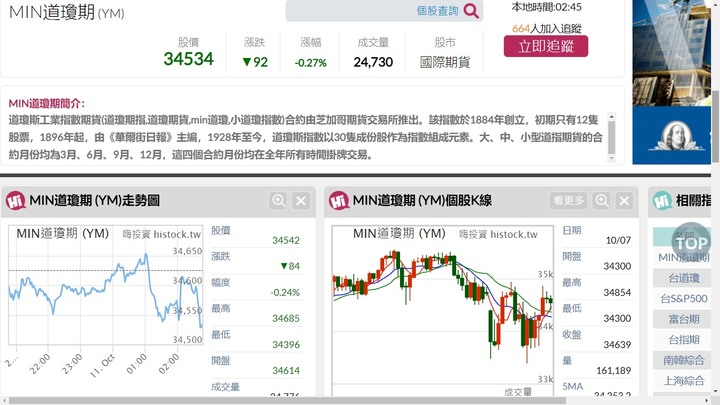720x405 pixels.
Task: Click the MIN道瓊期 (YM) page title
Action: point(67,12)
